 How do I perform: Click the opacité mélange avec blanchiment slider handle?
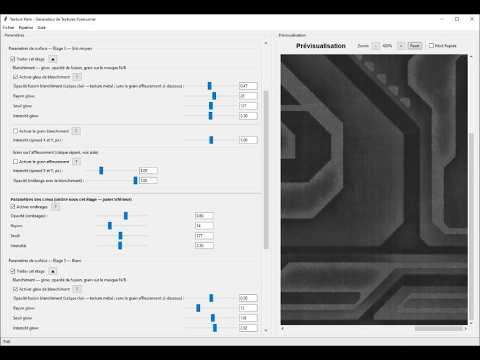pyautogui.click(x=135, y=180)
